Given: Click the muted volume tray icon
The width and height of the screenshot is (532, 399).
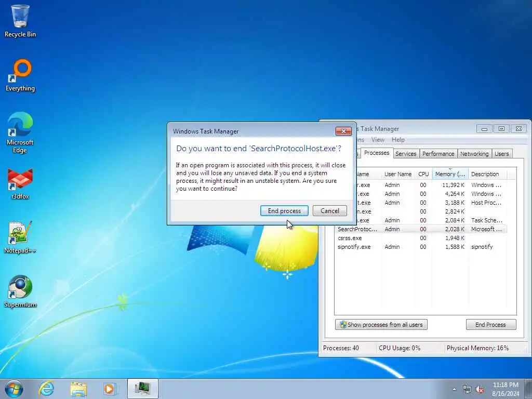Looking at the screenshot, I should pos(480,389).
